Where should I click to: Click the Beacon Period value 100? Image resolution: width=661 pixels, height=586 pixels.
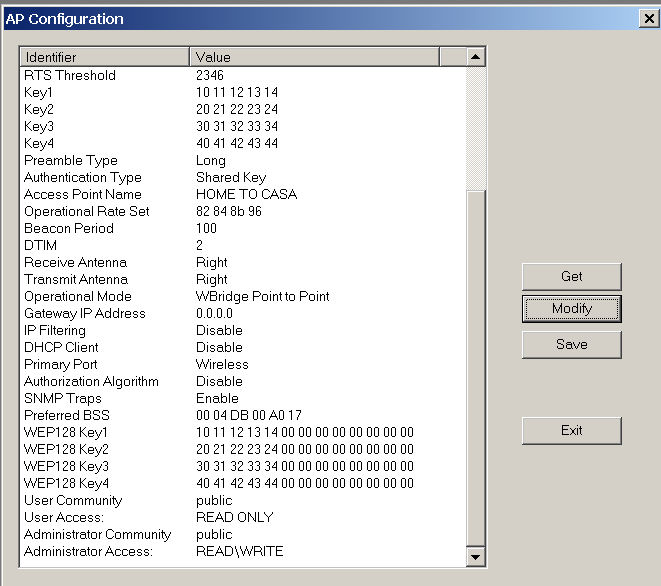[206, 228]
